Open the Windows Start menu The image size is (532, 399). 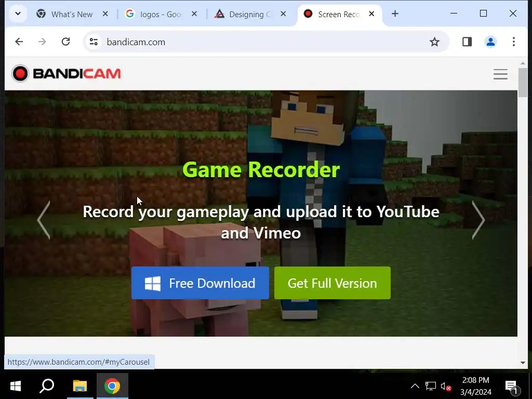tap(15, 386)
